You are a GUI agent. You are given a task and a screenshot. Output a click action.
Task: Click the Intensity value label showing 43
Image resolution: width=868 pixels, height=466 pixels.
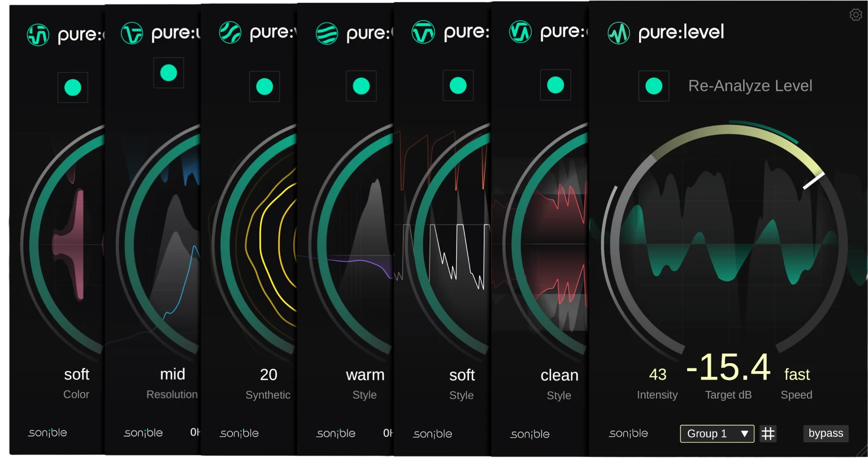click(657, 374)
